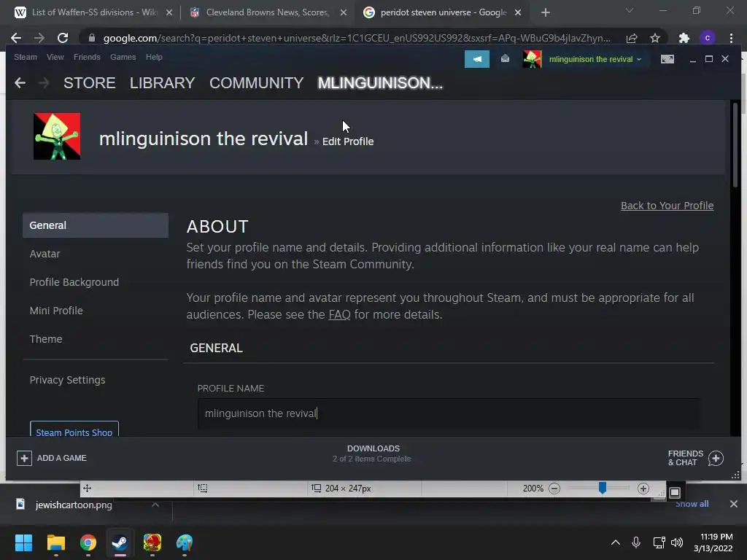Open Chrome profile avatar C
Viewport: 747px width, 560px height.
[708, 38]
